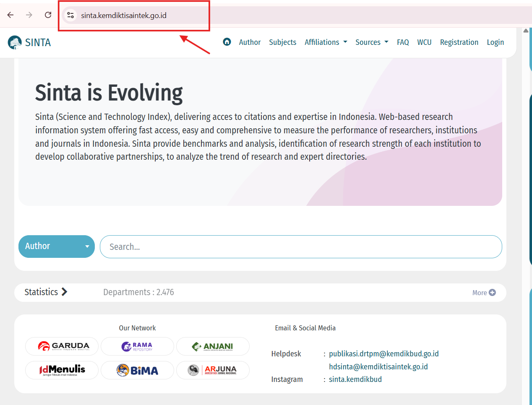532x405 pixels.
Task: Click the SINTA logo
Action: coord(29,42)
